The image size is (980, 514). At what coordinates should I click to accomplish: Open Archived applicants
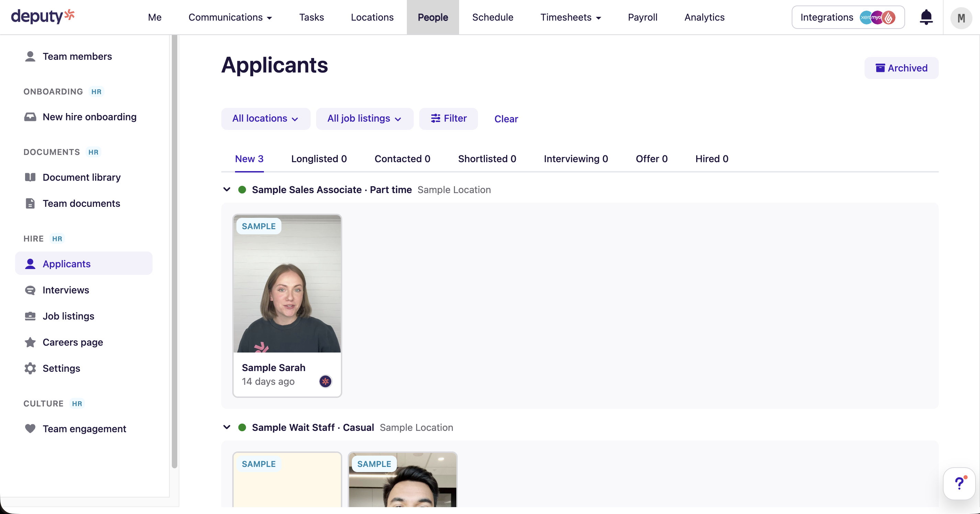(x=902, y=68)
